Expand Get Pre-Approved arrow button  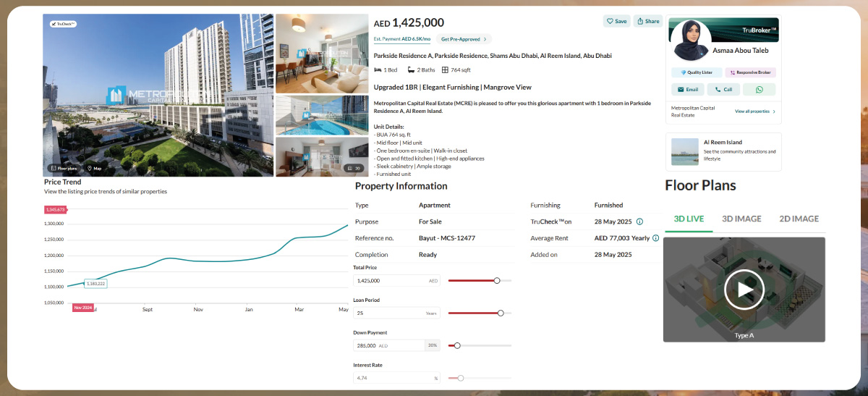pyautogui.click(x=464, y=39)
